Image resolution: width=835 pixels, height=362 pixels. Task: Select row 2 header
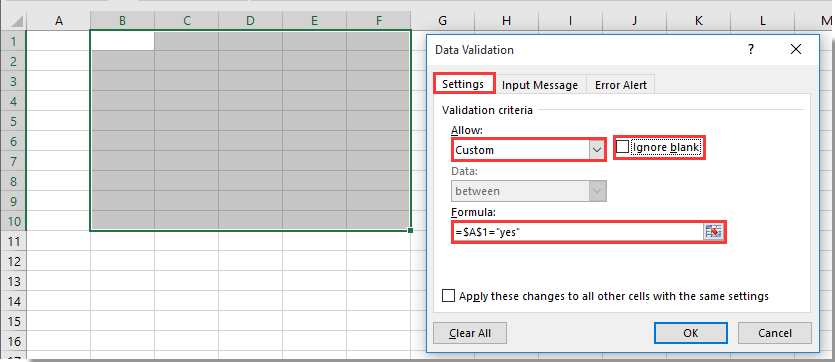click(13, 61)
